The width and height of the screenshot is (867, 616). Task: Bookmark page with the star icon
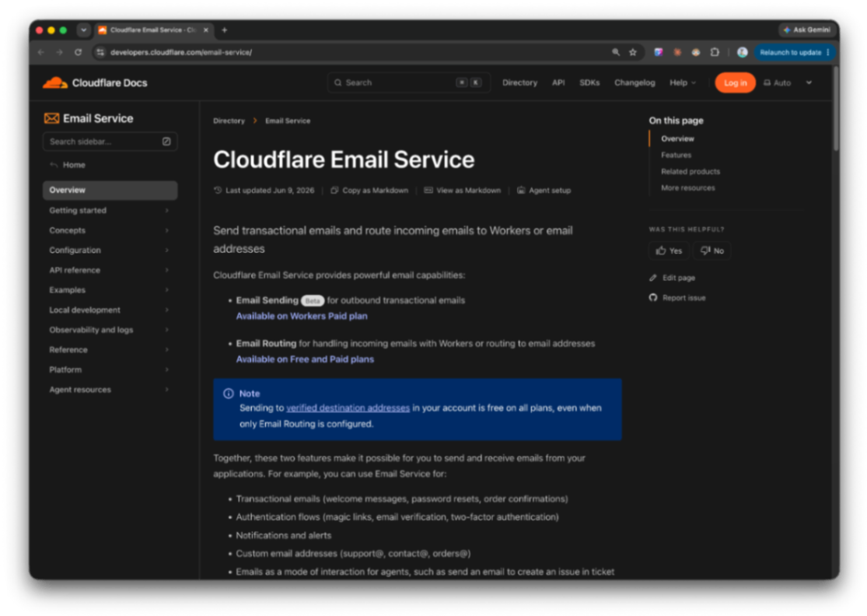tap(632, 53)
